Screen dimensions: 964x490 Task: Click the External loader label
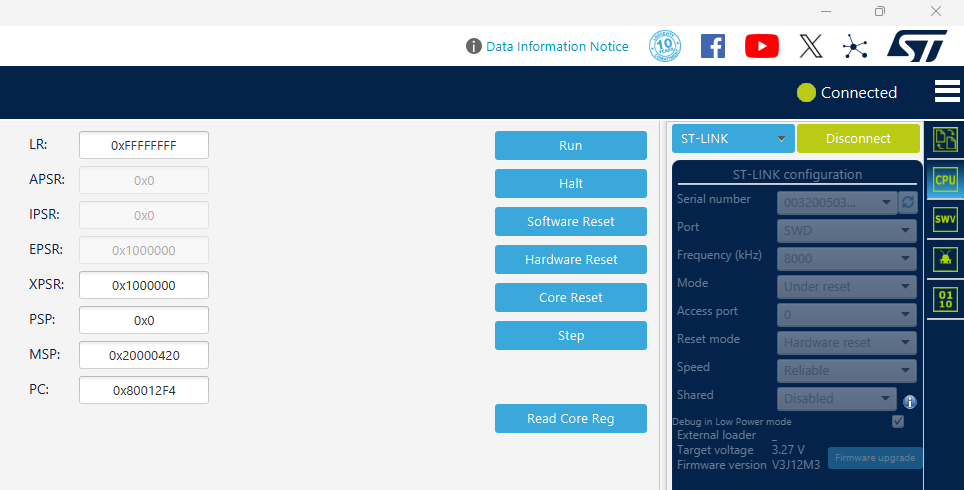click(x=716, y=435)
